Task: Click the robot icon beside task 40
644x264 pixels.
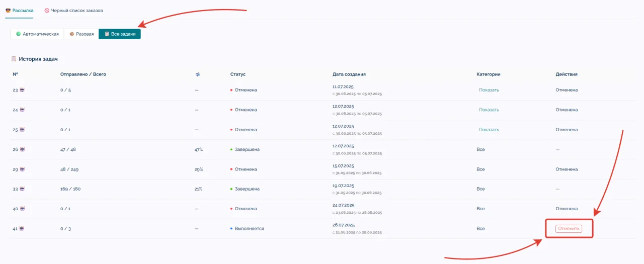Action: click(x=22, y=209)
